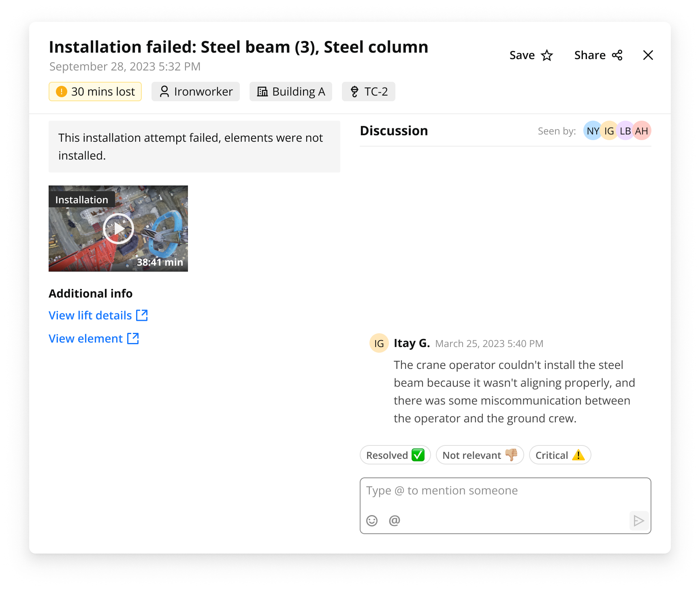700x590 pixels.
Task: Play the Installation video
Action: click(x=118, y=229)
